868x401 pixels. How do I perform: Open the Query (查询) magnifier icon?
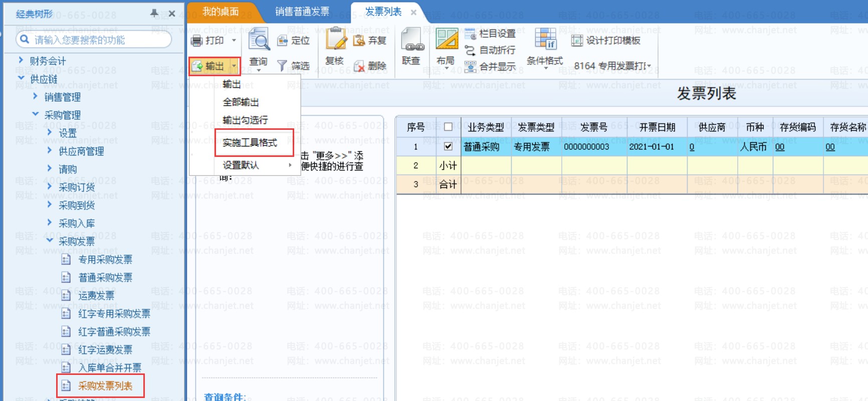pyautogui.click(x=259, y=39)
